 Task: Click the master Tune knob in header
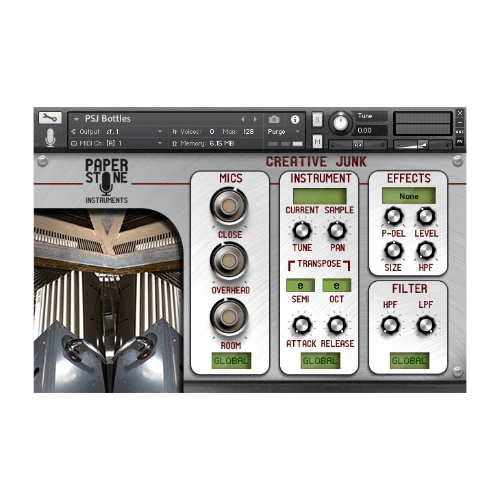tap(340, 123)
